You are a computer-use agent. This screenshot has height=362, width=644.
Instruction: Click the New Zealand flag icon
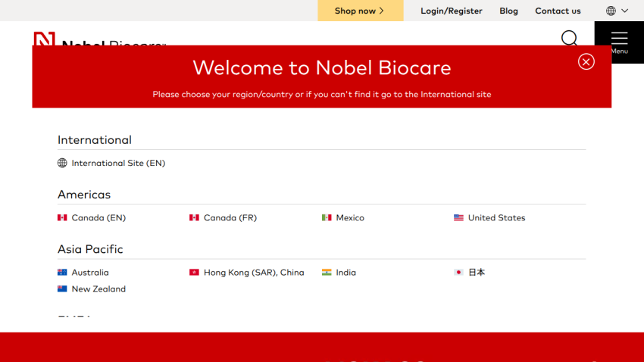click(62, 289)
